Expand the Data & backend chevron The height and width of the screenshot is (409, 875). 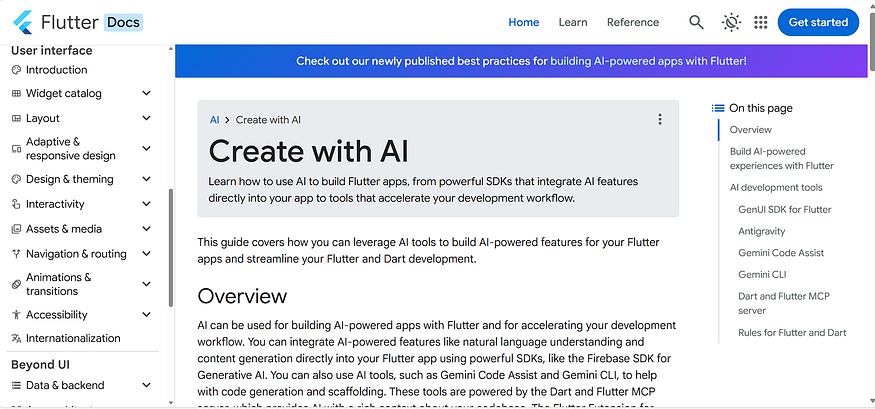[146, 386]
